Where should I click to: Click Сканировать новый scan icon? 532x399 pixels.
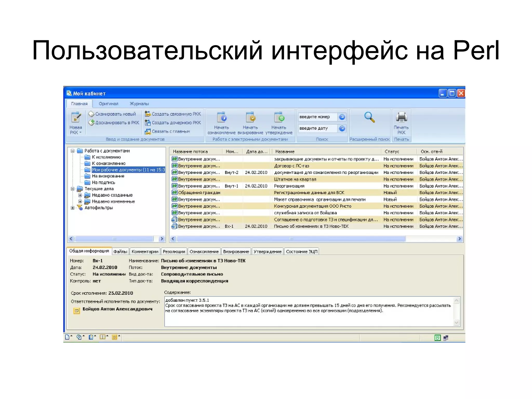(x=91, y=114)
